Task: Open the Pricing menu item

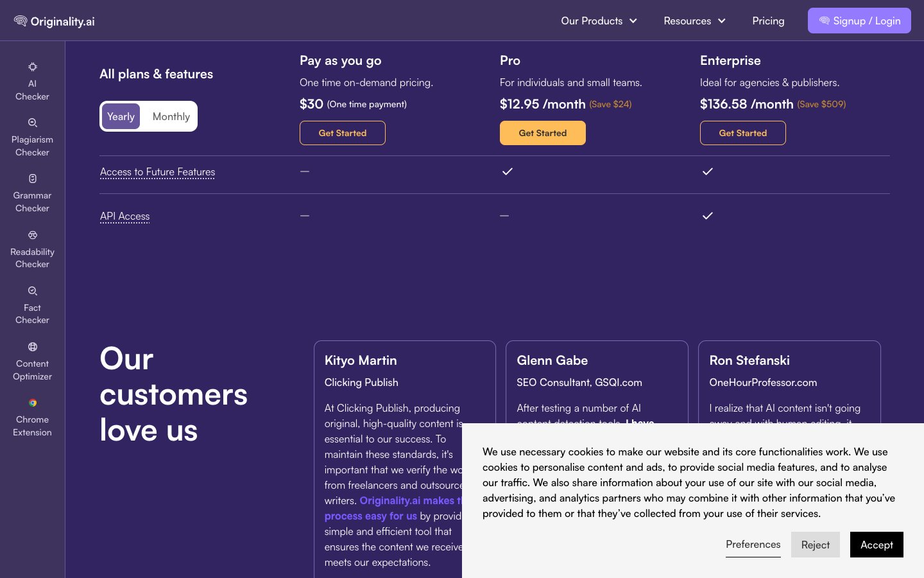Action: (768, 21)
